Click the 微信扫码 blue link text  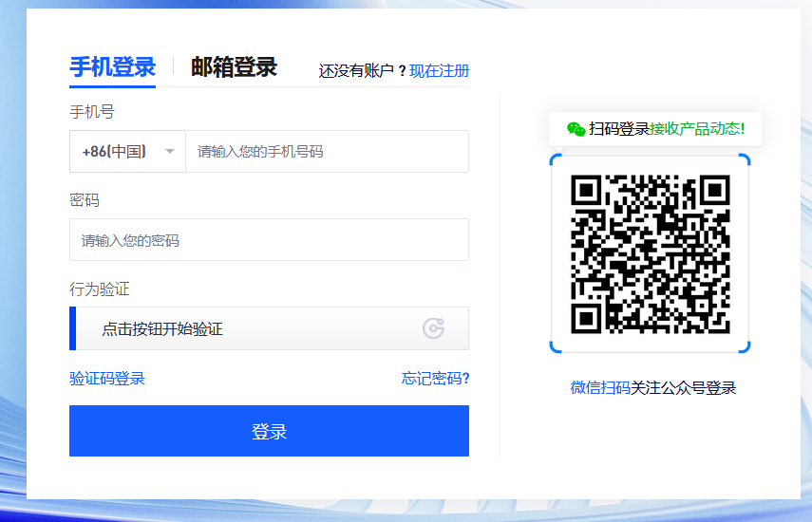[x=600, y=387]
